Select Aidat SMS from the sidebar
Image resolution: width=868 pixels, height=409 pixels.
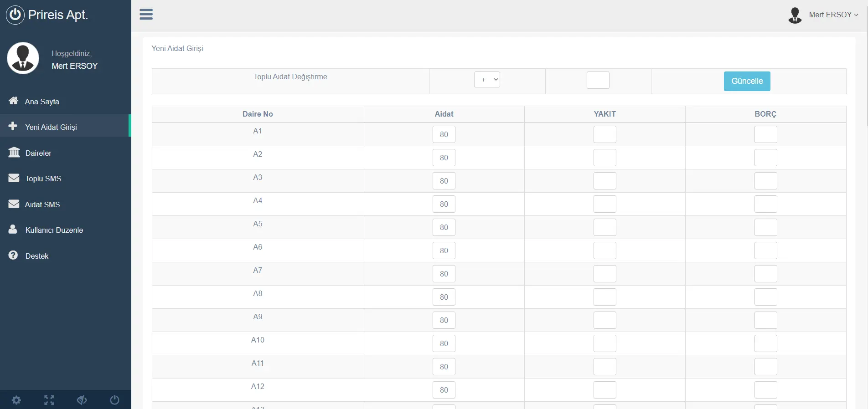click(42, 204)
